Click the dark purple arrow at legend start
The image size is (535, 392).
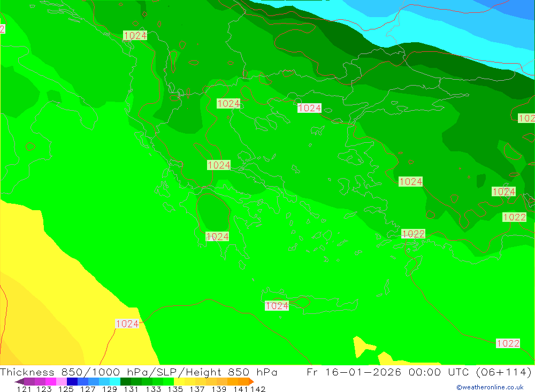coord(19,381)
